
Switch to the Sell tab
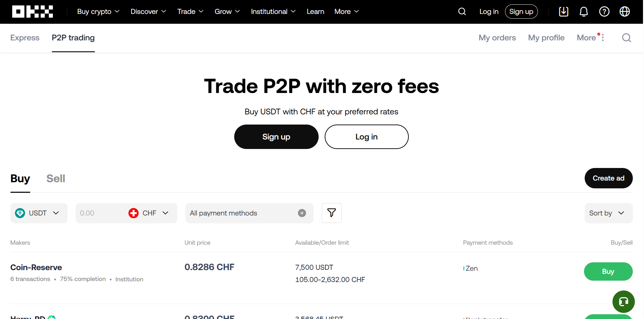tap(56, 178)
